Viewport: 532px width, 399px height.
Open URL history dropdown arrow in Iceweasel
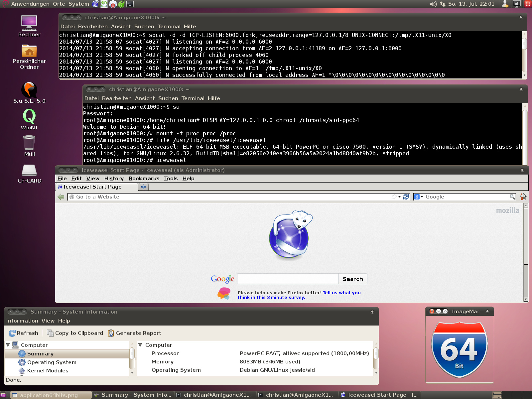[400, 197]
